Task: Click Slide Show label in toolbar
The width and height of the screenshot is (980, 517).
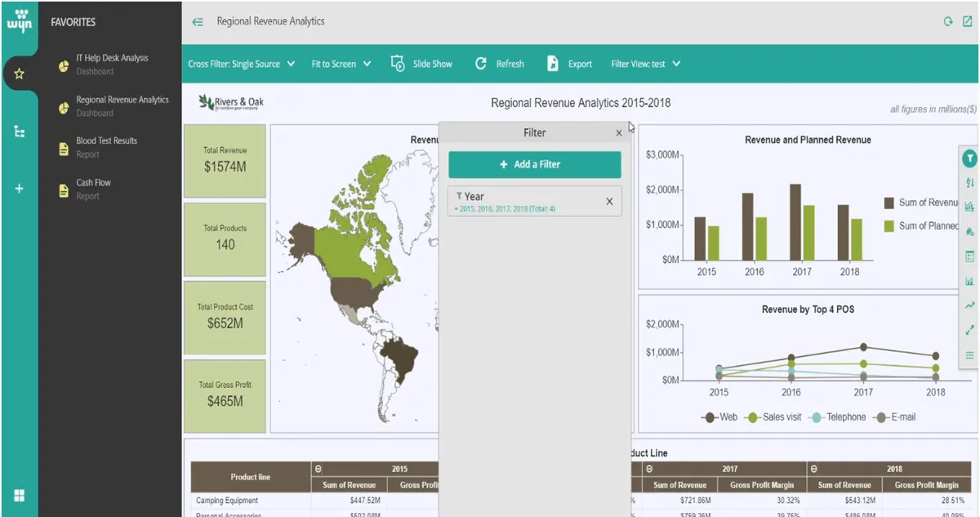Action: coord(432,64)
